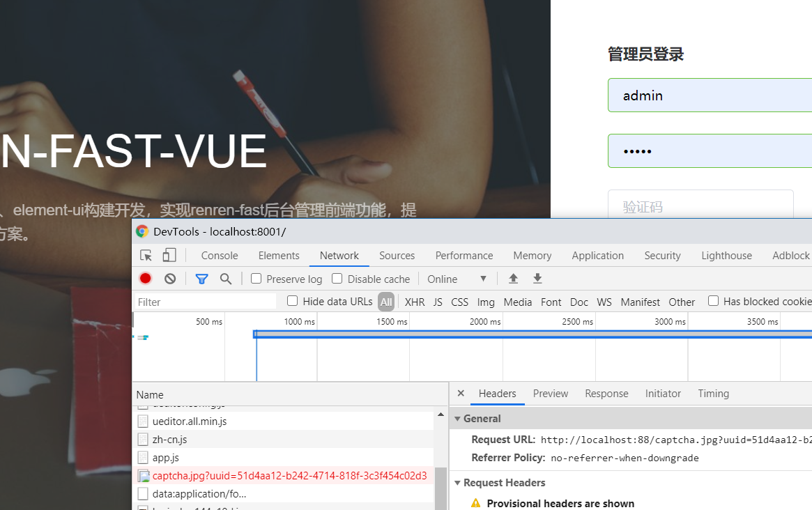Select the All filter type

click(386, 302)
